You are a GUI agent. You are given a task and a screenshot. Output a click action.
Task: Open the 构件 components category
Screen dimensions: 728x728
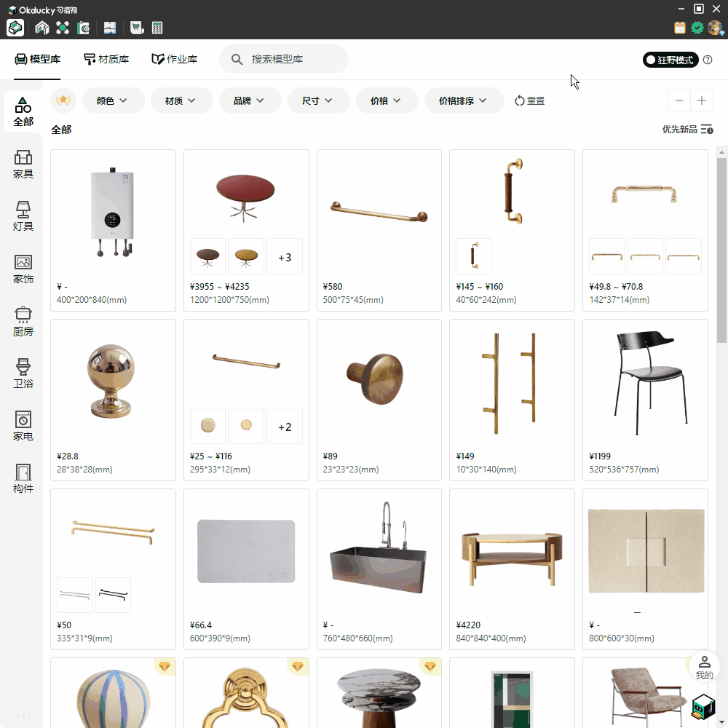click(x=23, y=478)
